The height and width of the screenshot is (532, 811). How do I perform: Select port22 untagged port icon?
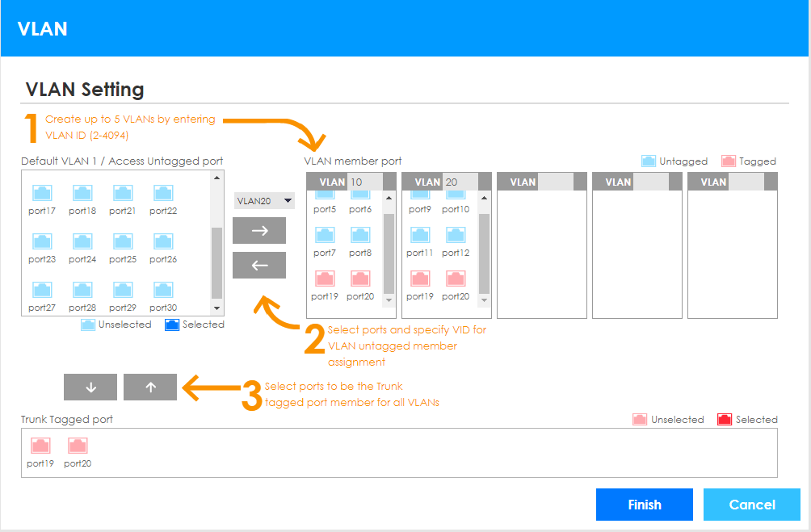(x=163, y=194)
